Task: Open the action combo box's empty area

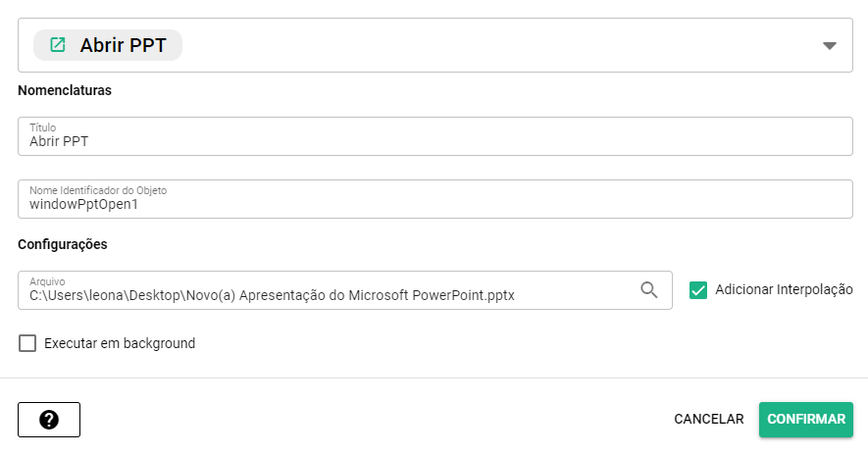Action: (x=490, y=45)
